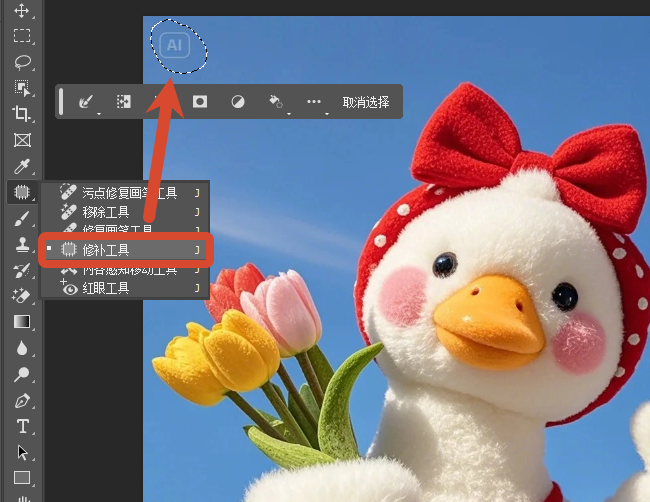Image resolution: width=650 pixels, height=502 pixels.
Task: Choose 内容感知移动工具 from the flyout
Action: 124,271
